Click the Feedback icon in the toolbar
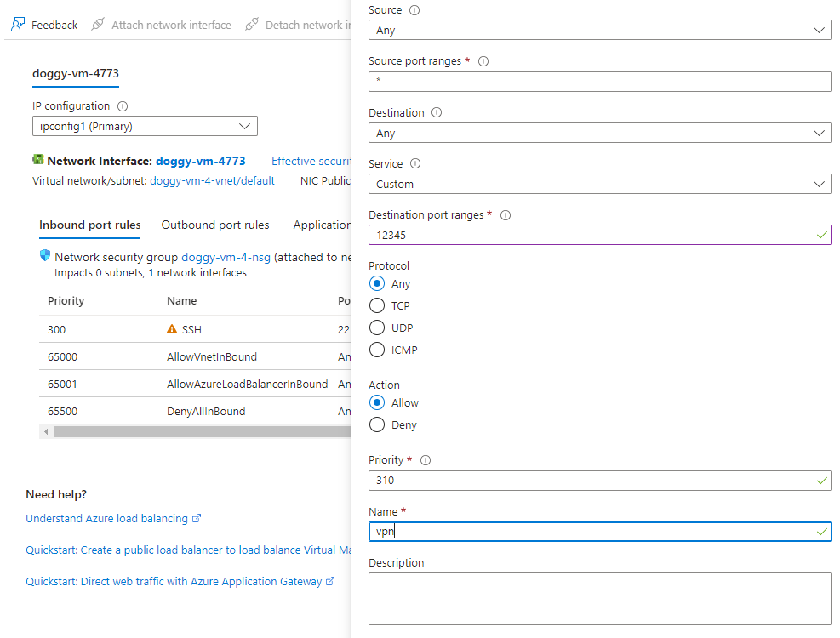This screenshot has height=638, width=840. (15, 24)
